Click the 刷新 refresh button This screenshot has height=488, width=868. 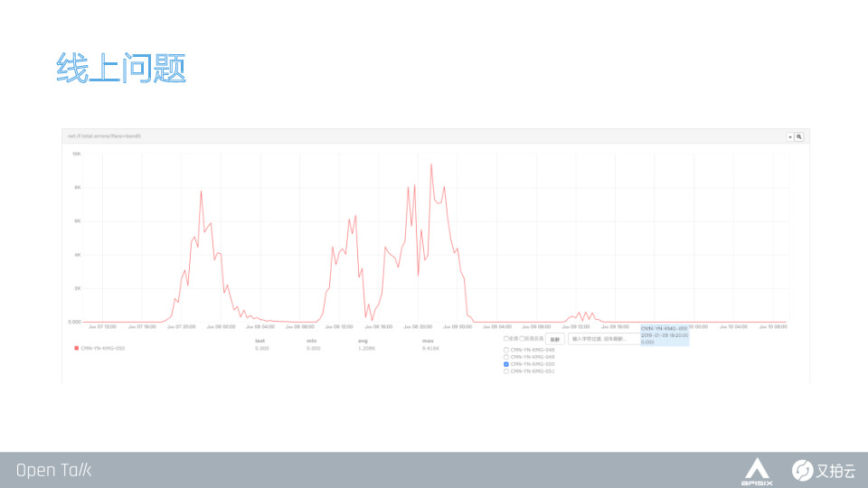tap(554, 339)
